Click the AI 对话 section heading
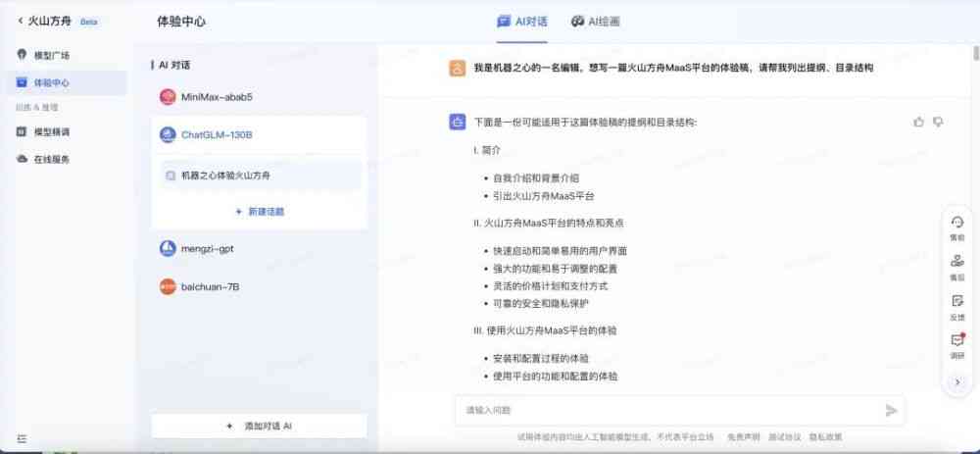 pos(174,65)
